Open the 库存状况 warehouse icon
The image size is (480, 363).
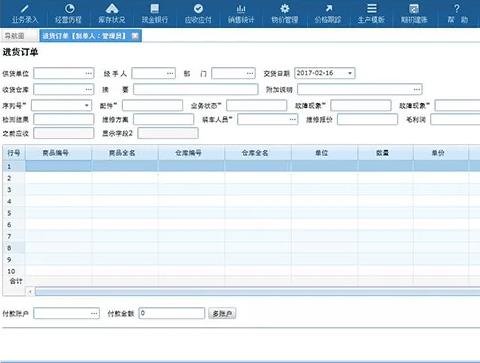[x=112, y=8]
